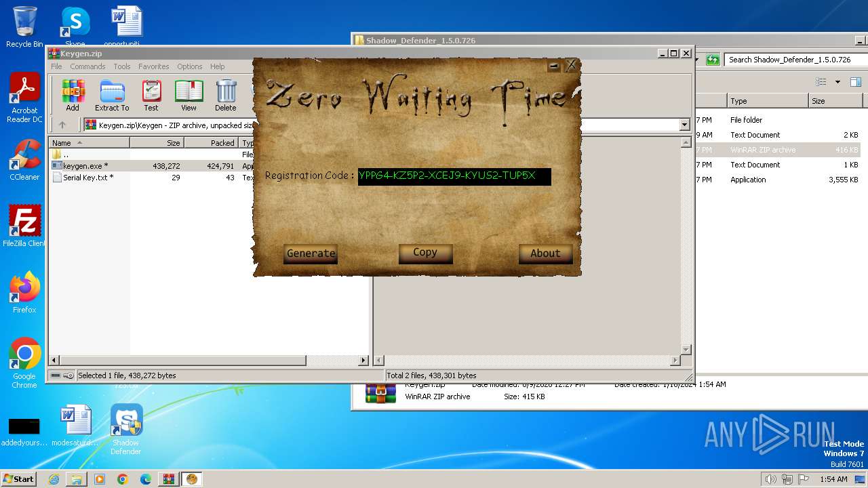Sort Explorer files by Type column
This screenshot has height=488, width=868.
tap(767, 101)
